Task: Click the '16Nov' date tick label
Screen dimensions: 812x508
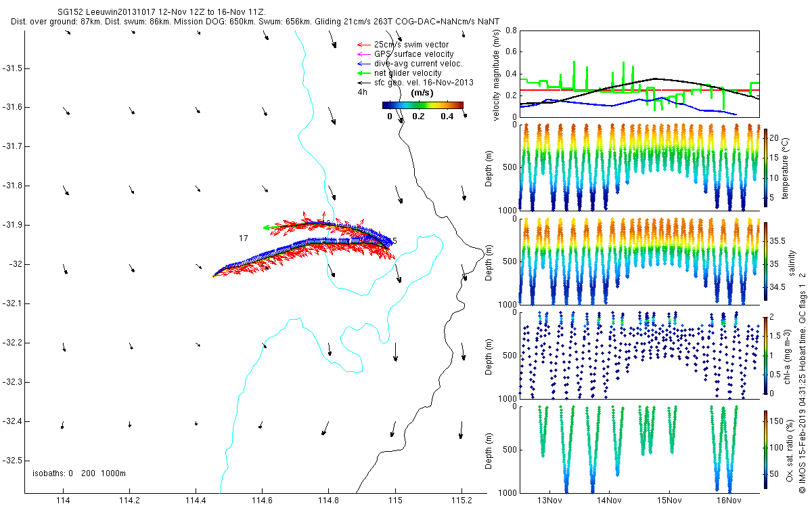Action: click(729, 501)
